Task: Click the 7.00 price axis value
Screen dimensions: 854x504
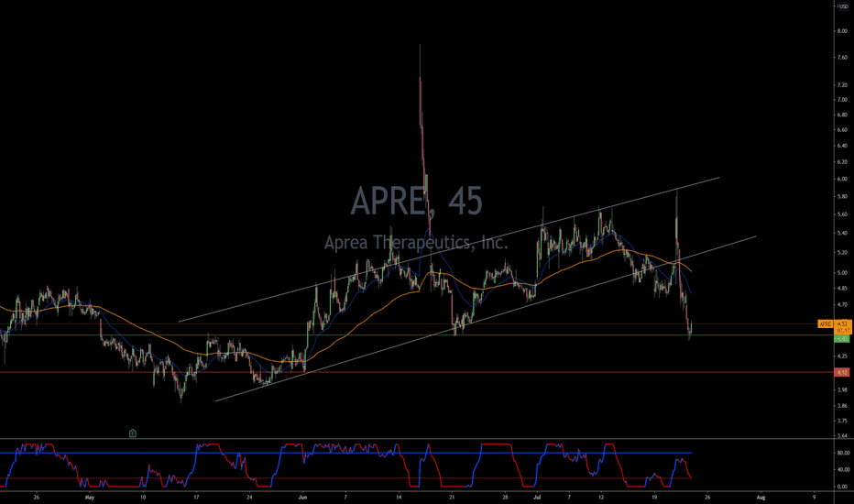Action: click(x=843, y=100)
